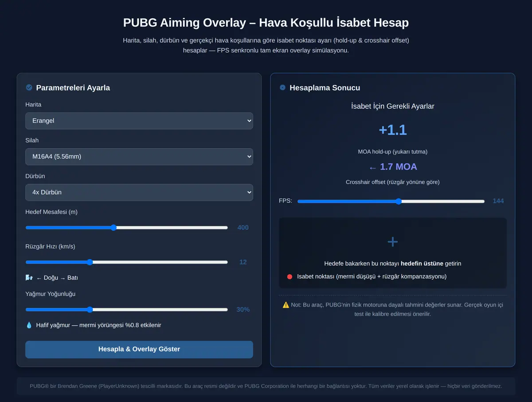532x402 pixels.
Task: Click the Parametreleri Ayarla heading
Action: (73, 88)
